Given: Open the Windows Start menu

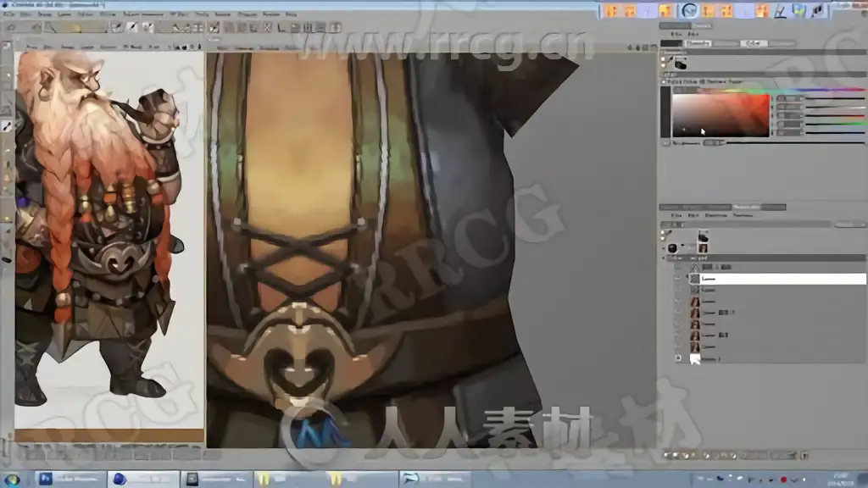Looking at the screenshot, I should pyautogui.click(x=12, y=480).
